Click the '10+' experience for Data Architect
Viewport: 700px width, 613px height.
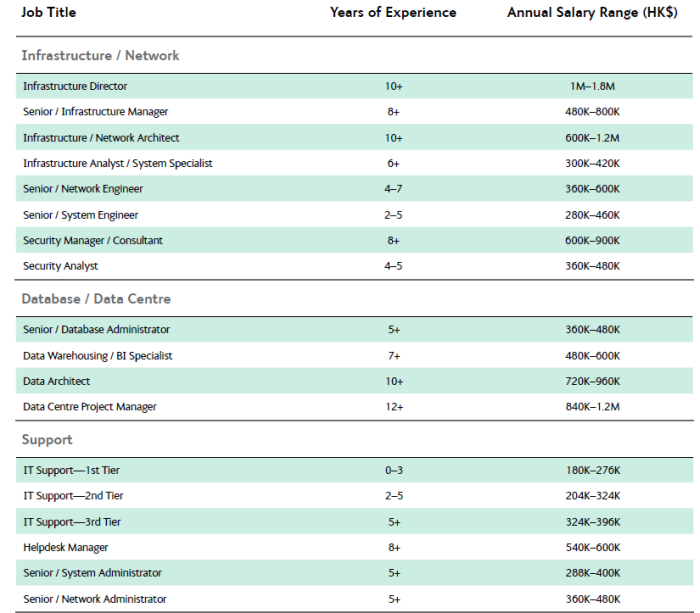394,381
